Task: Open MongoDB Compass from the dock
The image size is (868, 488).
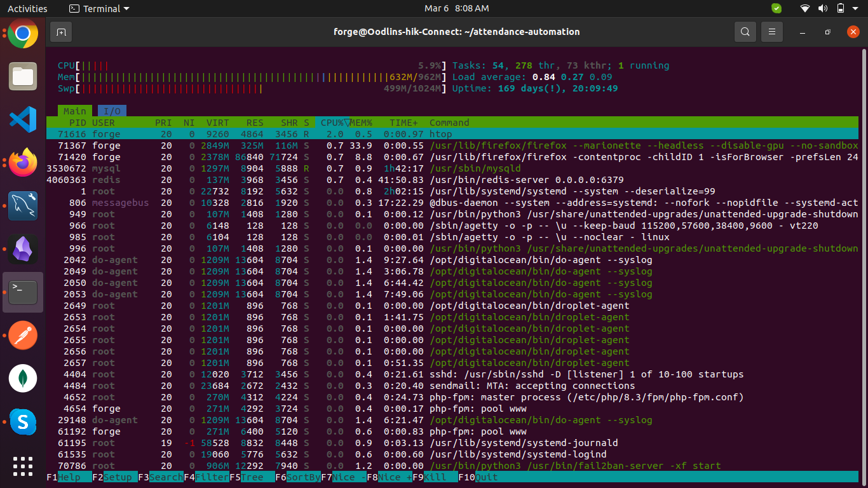Action: 23,379
